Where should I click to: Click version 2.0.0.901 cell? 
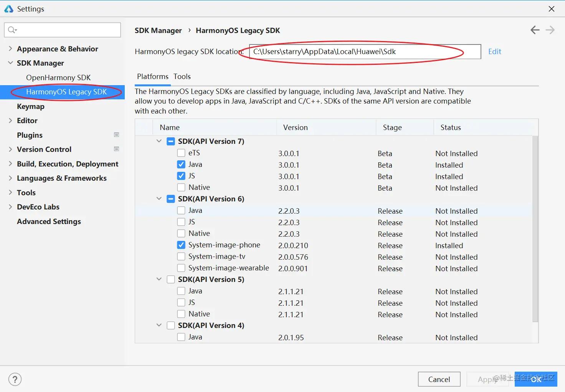[x=293, y=268]
